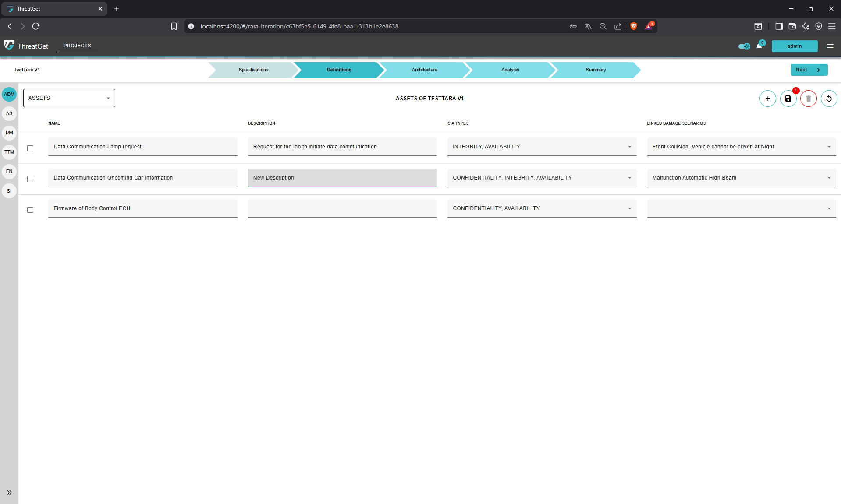This screenshot has width=841, height=504.
Task: Toggle the dark/light theme switch
Action: pyautogui.click(x=744, y=46)
